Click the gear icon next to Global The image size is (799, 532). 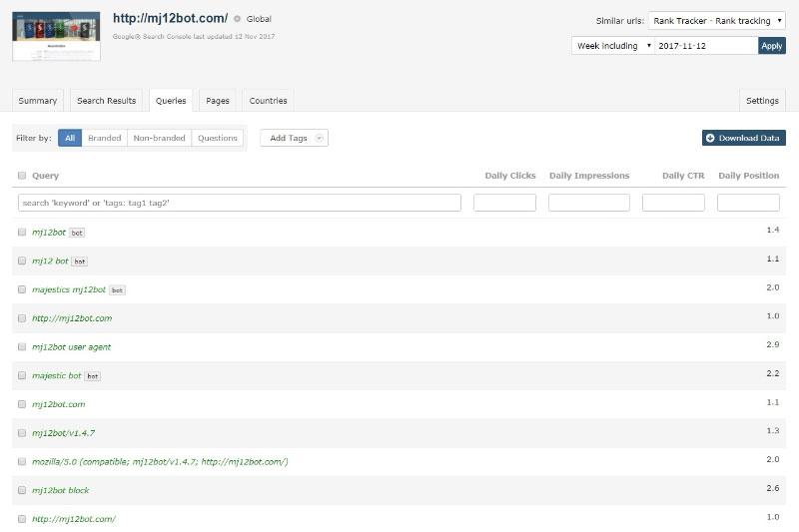(237, 19)
